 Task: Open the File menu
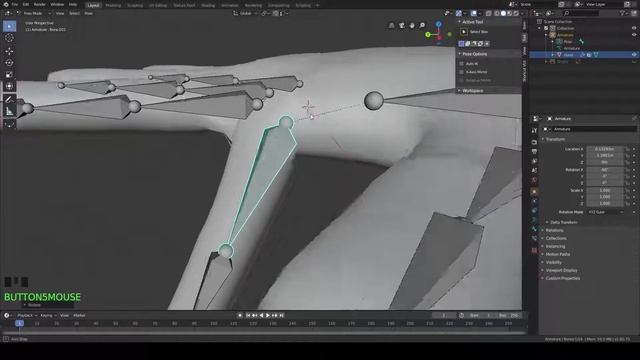tap(15, 4)
